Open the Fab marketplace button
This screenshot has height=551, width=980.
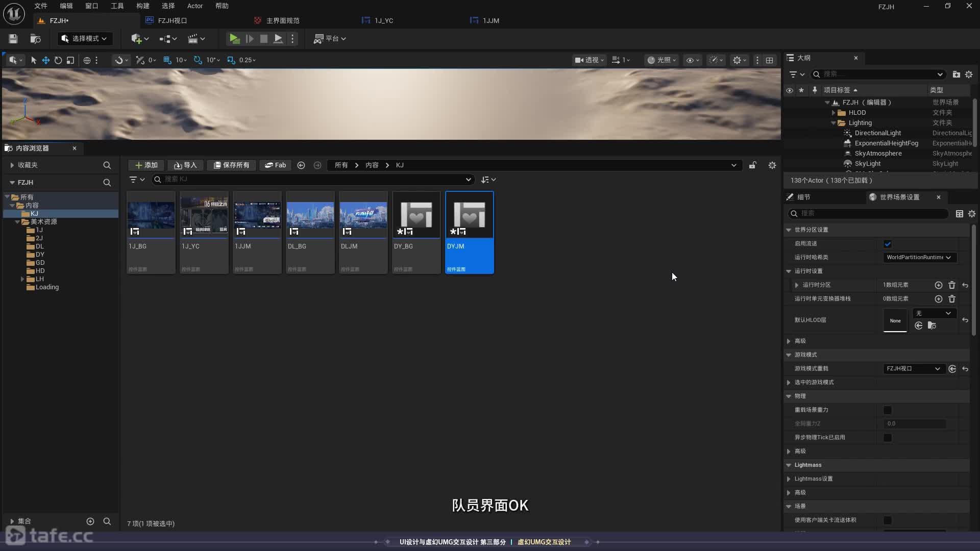276,165
